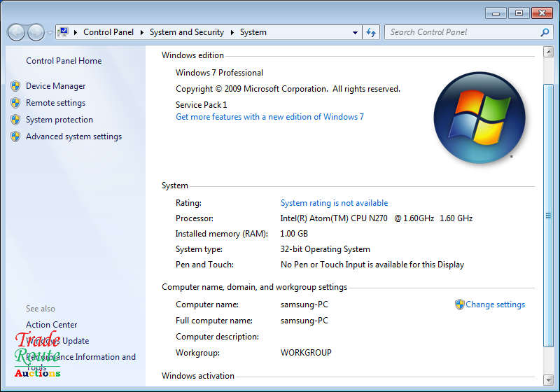This screenshot has height=392, width=560.
Task: Select the 1.00 GB installed memory value
Action: click(294, 234)
